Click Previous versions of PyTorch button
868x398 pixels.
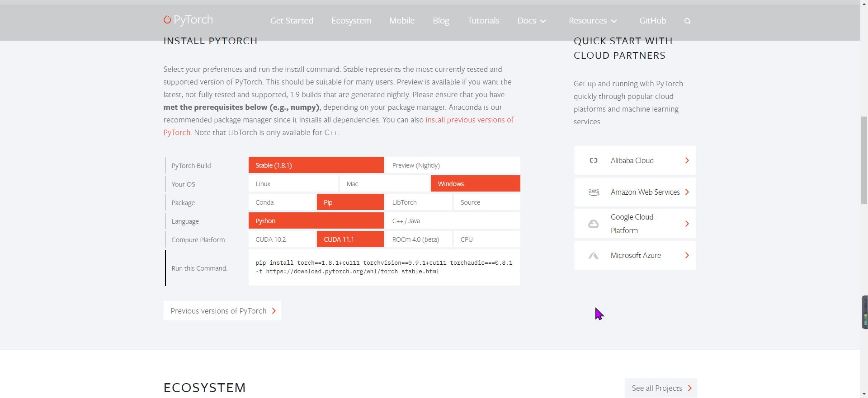(x=222, y=311)
